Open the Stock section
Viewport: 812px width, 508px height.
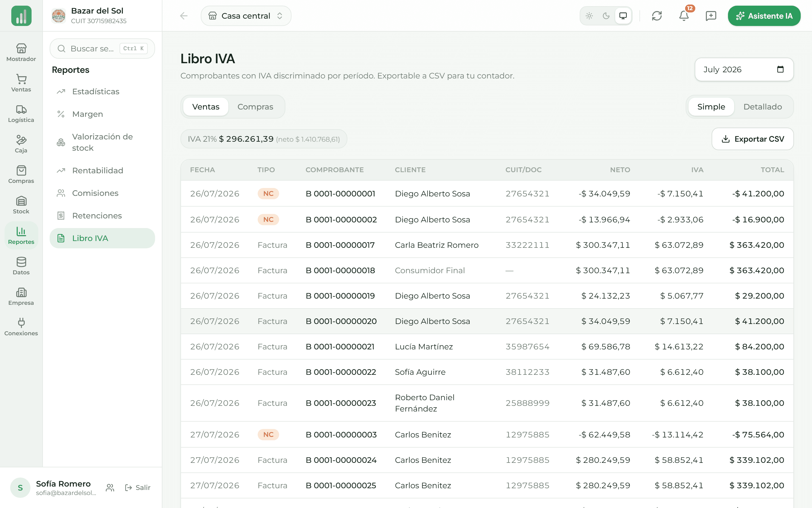[21, 205]
